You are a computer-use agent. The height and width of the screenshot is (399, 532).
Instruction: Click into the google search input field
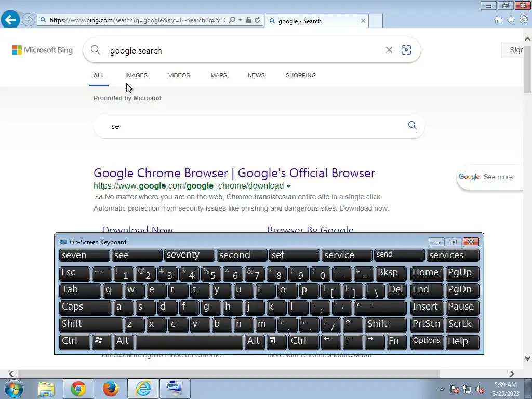[244, 50]
